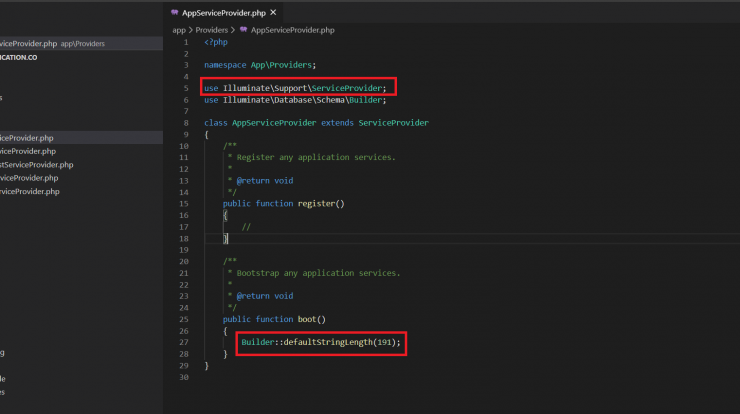740x414 pixels.
Task: Click 'public function boot()' declaration
Action: 274,320
